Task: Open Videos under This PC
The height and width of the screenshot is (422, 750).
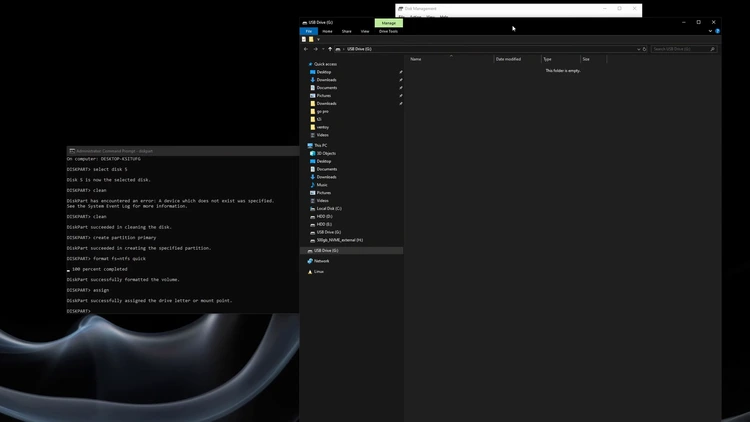Action: point(322,200)
